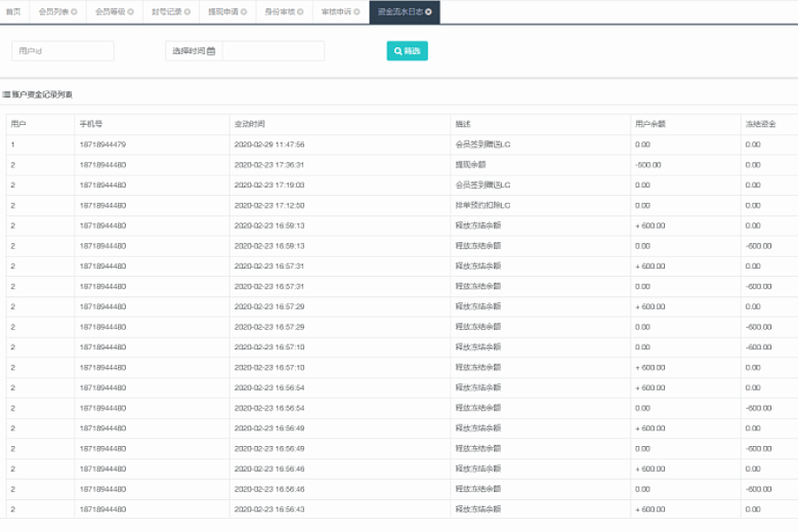This screenshot has height=532, width=798.
Task: Select phone number 18718944479 in first row
Action: (103, 145)
